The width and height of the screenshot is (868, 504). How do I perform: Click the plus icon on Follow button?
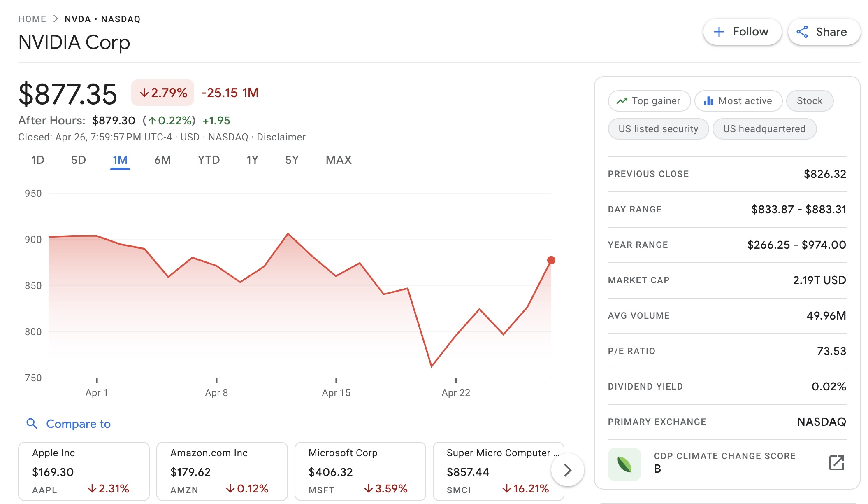pos(719,32)
